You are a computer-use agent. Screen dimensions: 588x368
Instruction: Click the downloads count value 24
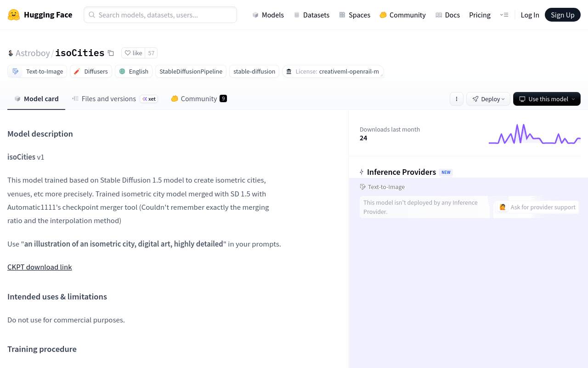point(363,138)
